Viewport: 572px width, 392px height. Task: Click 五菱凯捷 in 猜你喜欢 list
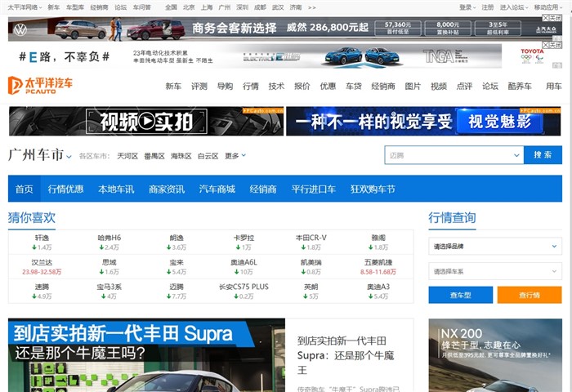tap(378, 262)
